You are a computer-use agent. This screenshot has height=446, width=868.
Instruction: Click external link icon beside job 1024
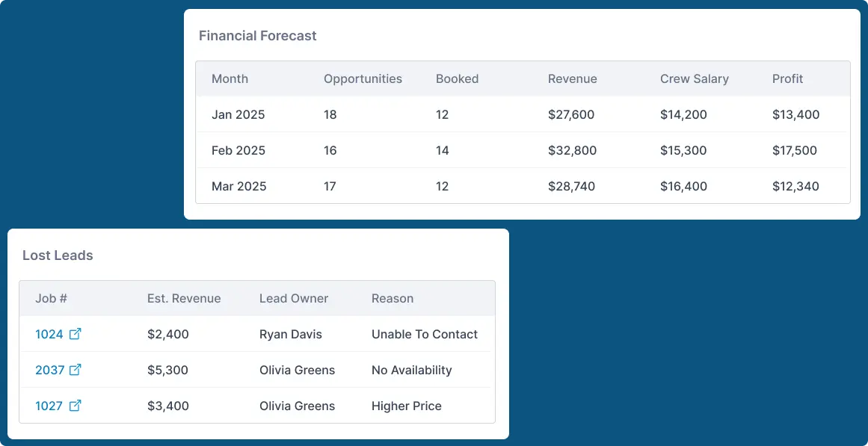[75, 334]
